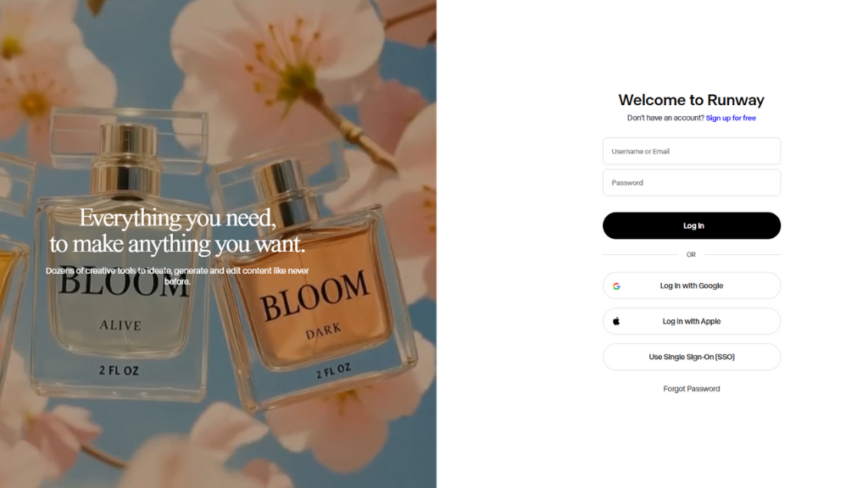Screen dimensions: 868x488
Task: Follow the Sign up for free link
Action: (x=731, y=118)
